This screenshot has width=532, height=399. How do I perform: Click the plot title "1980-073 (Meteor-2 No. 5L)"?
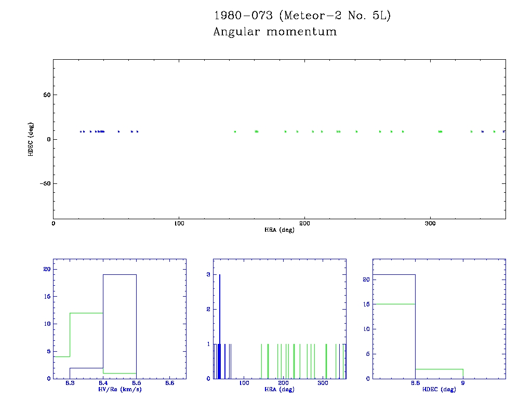point(302,16)
